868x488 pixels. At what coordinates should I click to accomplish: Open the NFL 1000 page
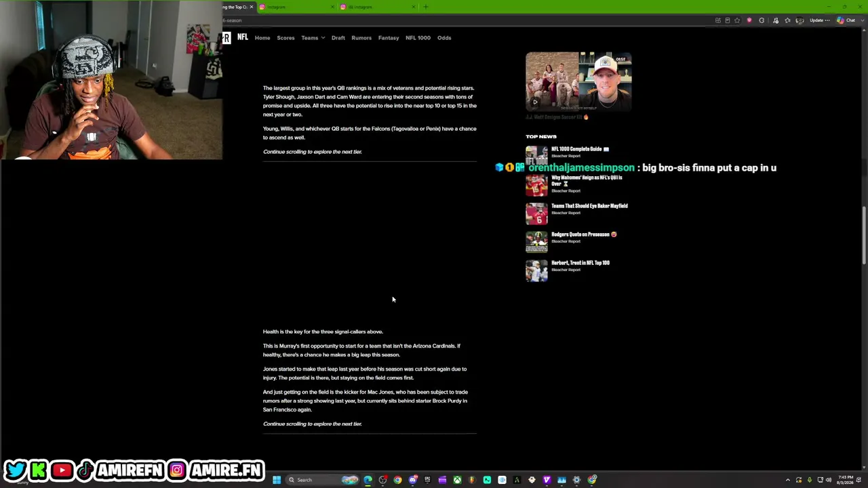pyautogui.click(x=418, y=38)
